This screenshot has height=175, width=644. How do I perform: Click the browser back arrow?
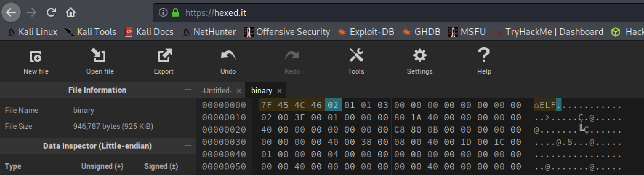point(11,13)
